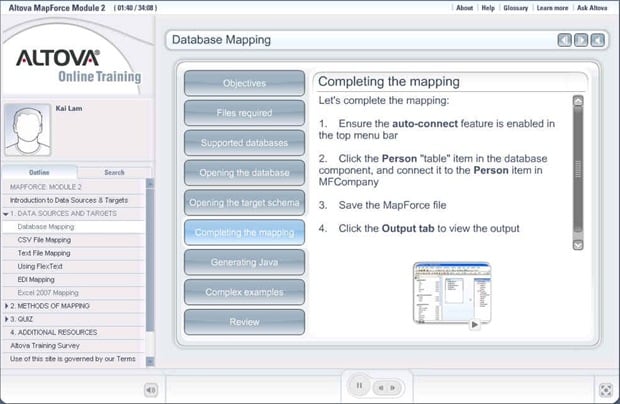Open the Glossary link
Image resolution: width=620 pixels, height=404 pixels.
click(x=515, y=8)
